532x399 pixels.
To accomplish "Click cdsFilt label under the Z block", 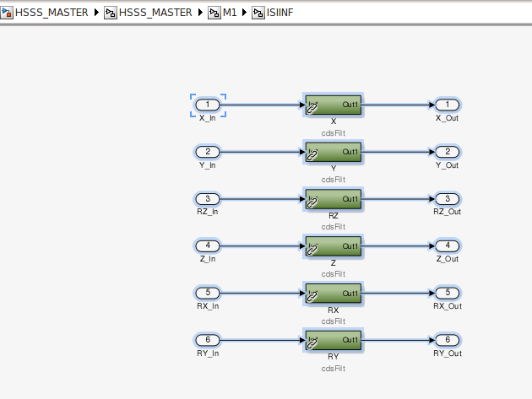I will [334, 274].
